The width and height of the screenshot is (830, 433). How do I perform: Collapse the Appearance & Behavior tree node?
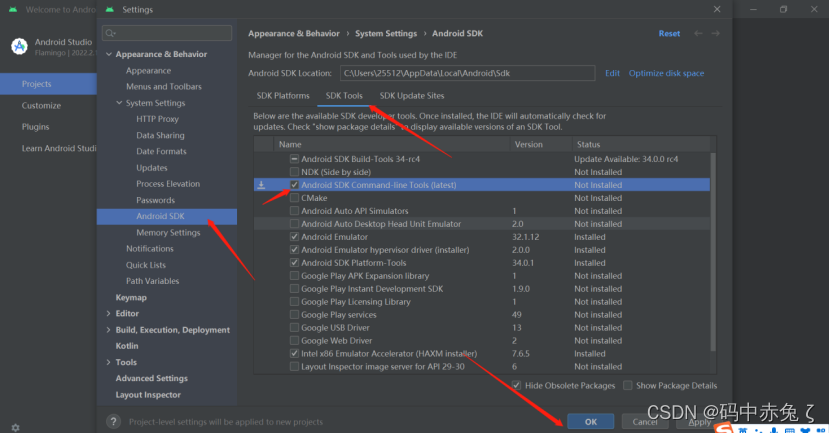tap(109, 54)
